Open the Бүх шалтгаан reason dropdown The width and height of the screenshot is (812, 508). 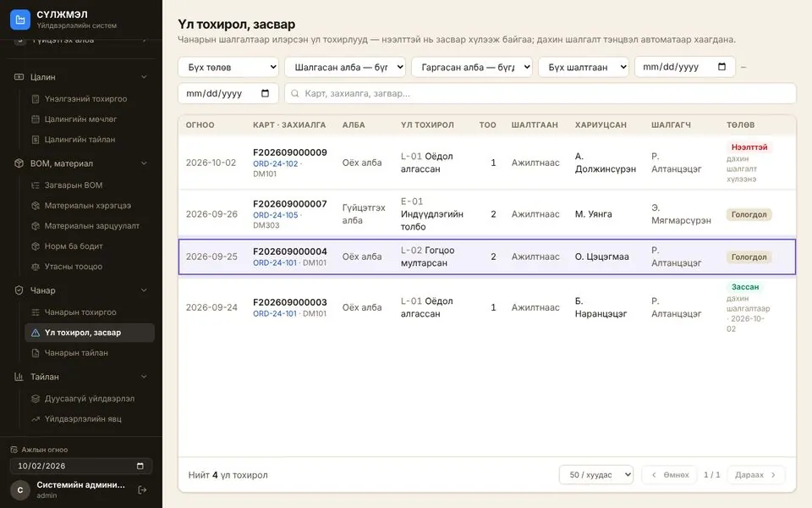point(584,67)
